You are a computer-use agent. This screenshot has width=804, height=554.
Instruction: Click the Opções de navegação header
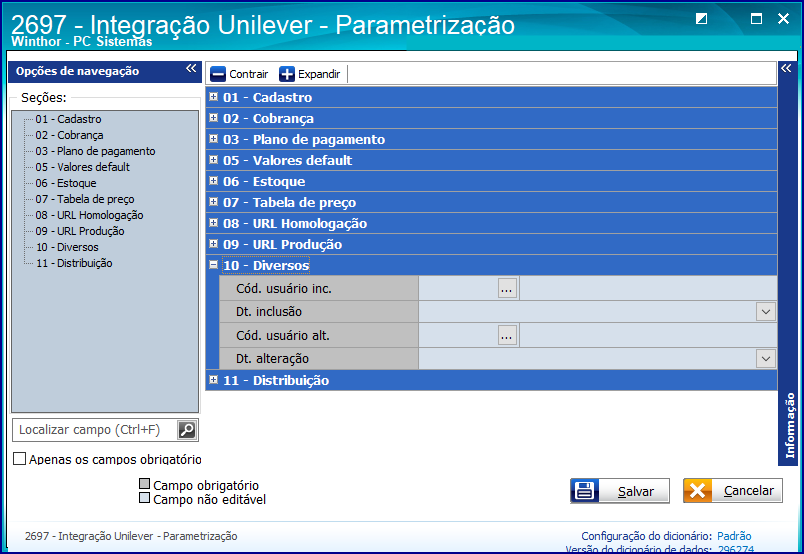pos(77,71)
